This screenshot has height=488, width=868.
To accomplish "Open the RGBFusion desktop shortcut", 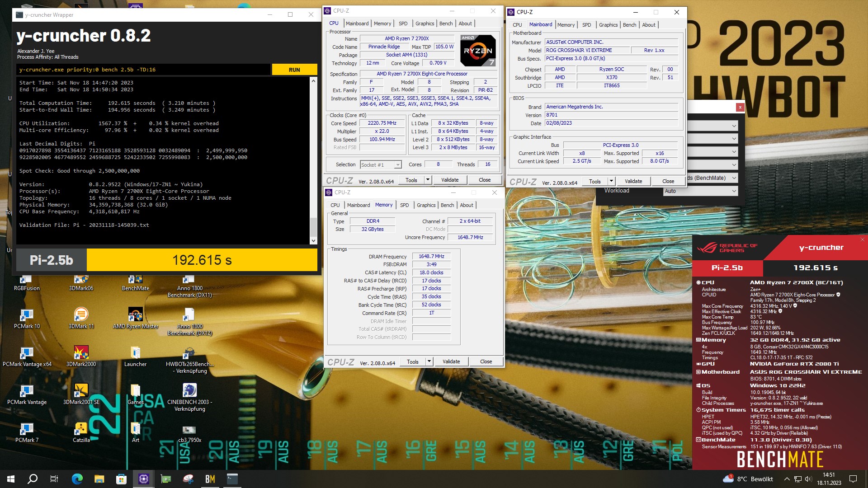I will tap(27, 282).
